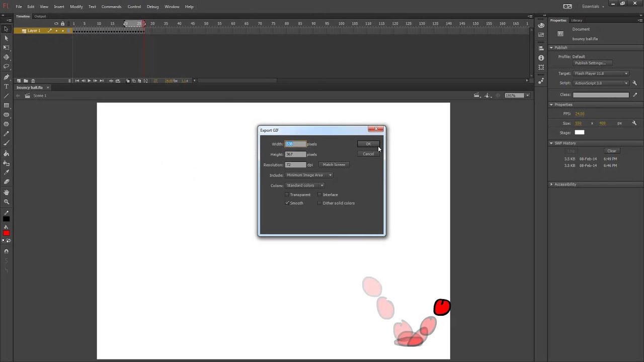Open the Align panel icon
This screenshot has width=644, height=362.
(541, 48)
